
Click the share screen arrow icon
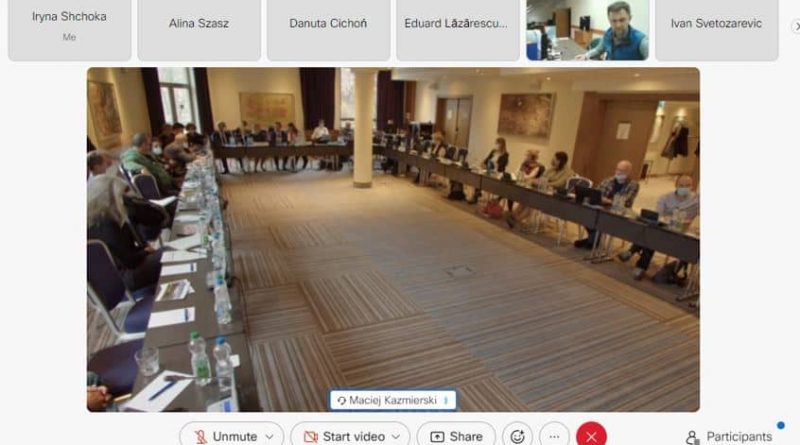click(437, 437)
